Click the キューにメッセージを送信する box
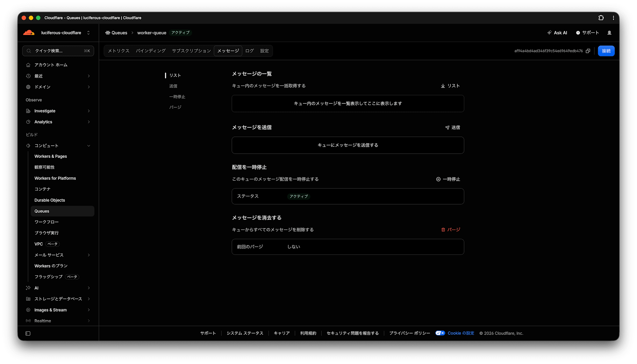Image resolution: width=637 pixels, height=364 pixels. [348, 145]
